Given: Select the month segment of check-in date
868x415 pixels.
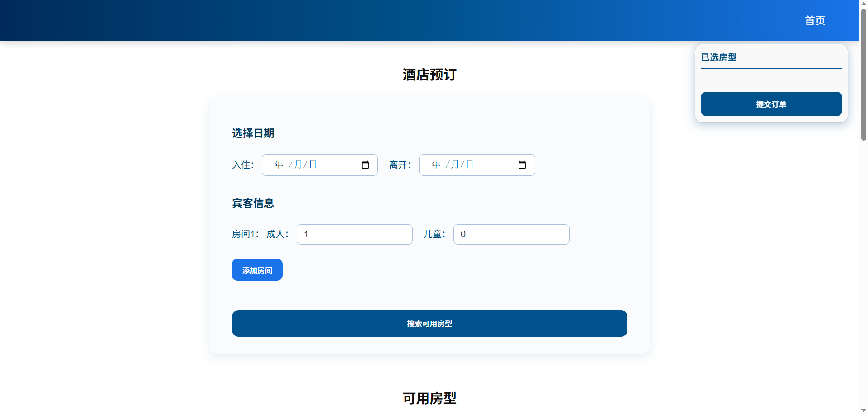Looking at the screenshot, I should pyautogui.click(x=298, y=165).
